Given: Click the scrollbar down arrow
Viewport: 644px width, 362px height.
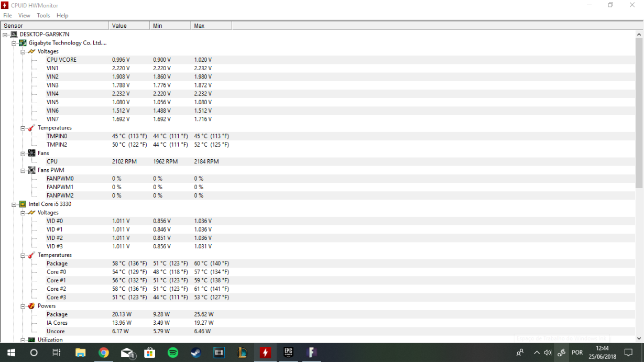Looking at the screenshot, I should coord(639,338).
